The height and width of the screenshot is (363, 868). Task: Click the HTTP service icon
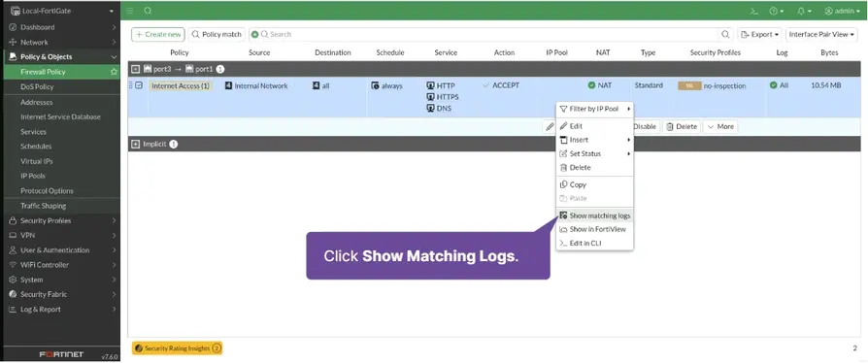pyautogui.click(x=430, y=86)
